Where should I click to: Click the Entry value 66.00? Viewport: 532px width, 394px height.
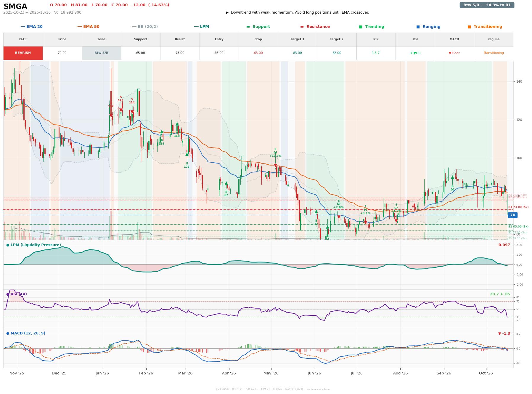tap(219, 53)
